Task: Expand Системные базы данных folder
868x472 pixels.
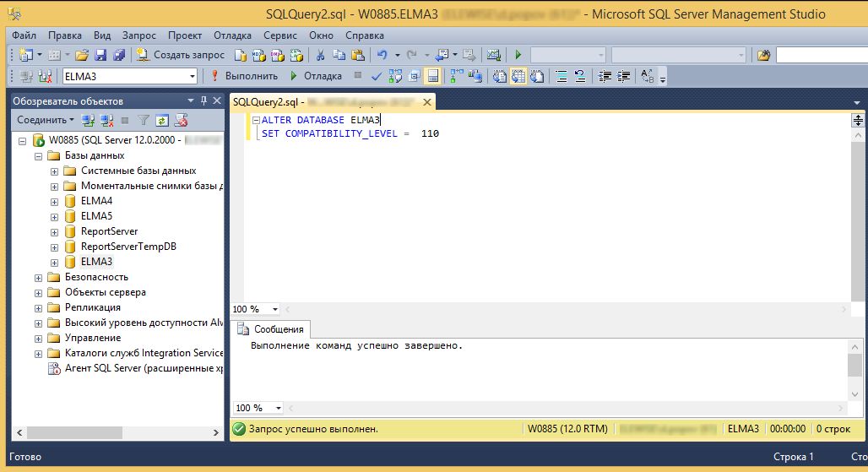Action: coord(54,171)
